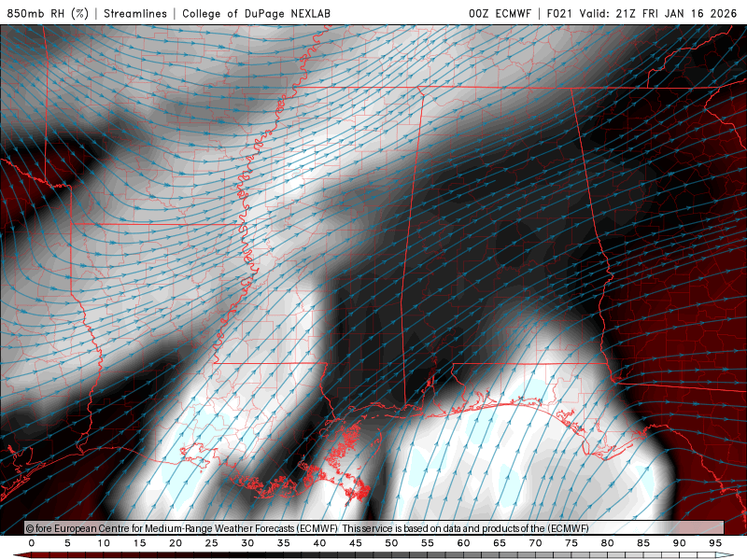The width and height of the screenshot is (747, 560).
Task: Click colorbar label "50"
Action: [391, 543]
